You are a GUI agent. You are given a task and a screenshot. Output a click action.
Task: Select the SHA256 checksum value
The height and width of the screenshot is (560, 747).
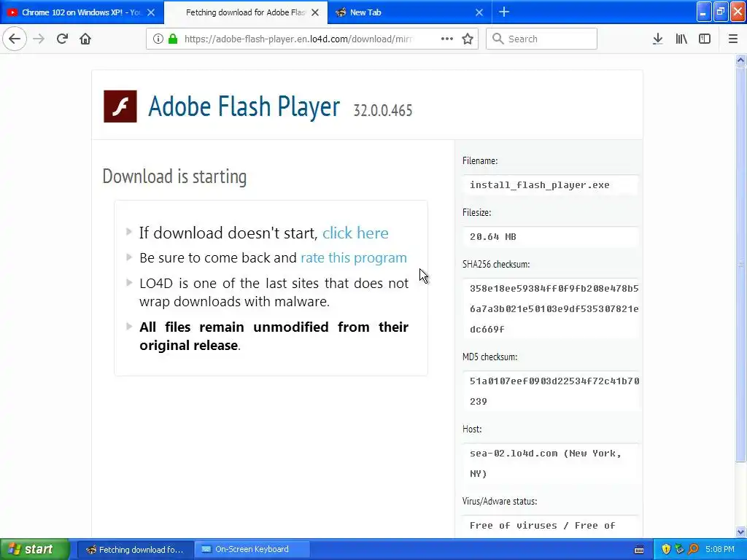(554, 308)
